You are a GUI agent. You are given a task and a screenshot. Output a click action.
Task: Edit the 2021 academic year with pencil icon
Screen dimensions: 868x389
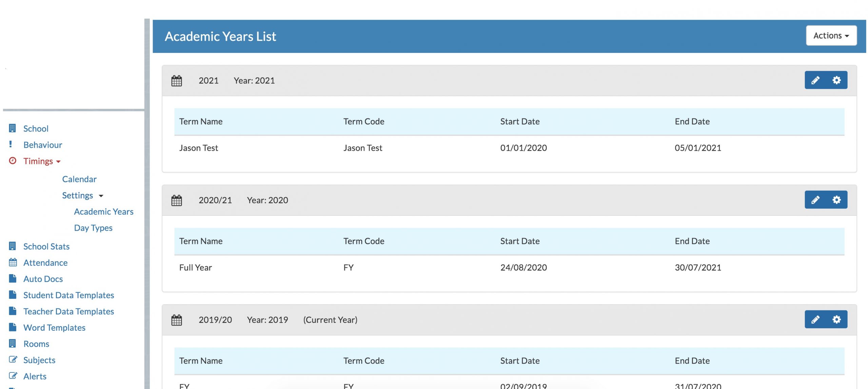[815, 80]
